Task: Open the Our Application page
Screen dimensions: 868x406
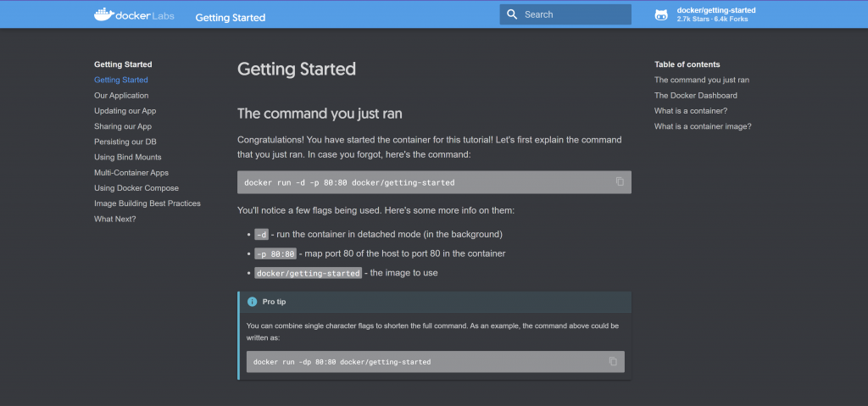Action: (121, 96)
